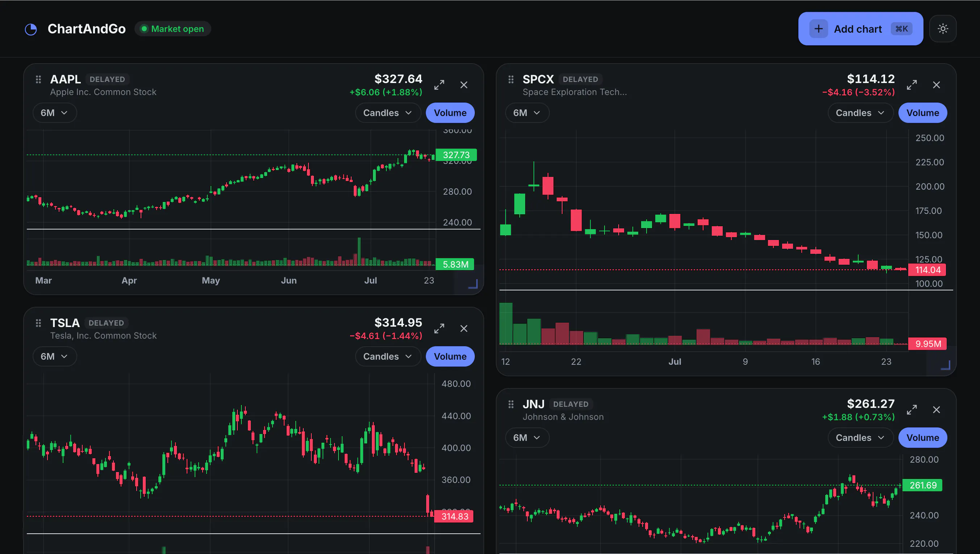Close the JNJ chart card

coord(936,410)
